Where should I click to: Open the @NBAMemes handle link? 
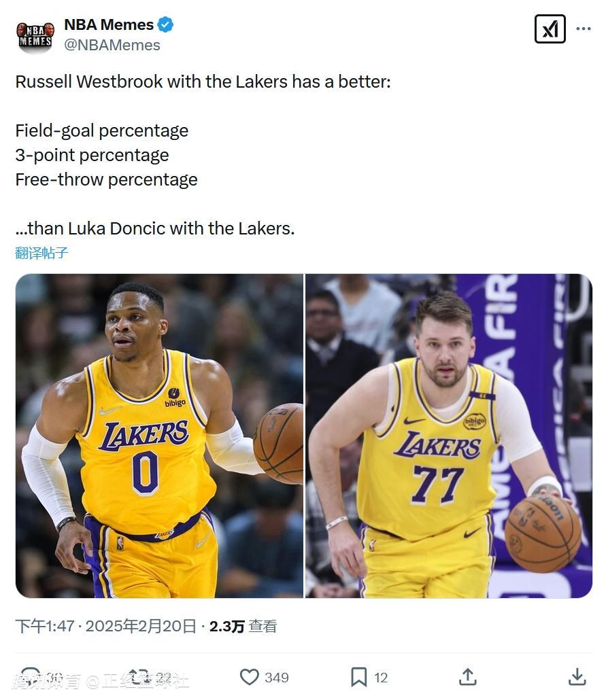112,45
